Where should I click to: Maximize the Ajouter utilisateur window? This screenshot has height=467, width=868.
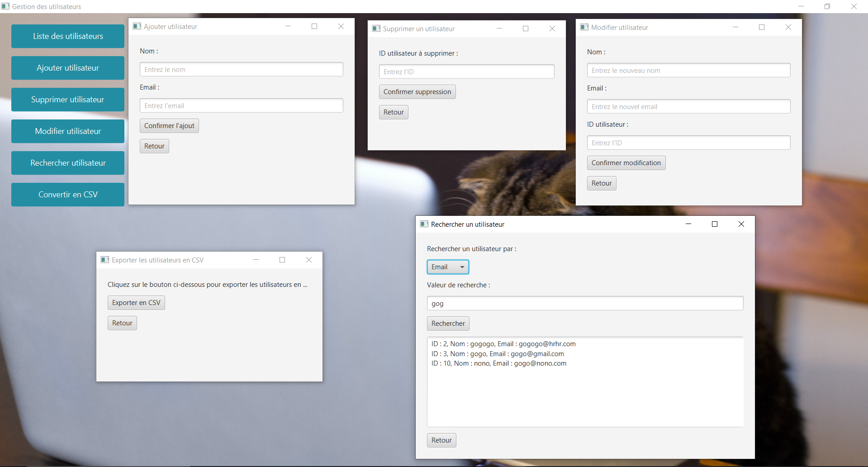click(314, 26)
